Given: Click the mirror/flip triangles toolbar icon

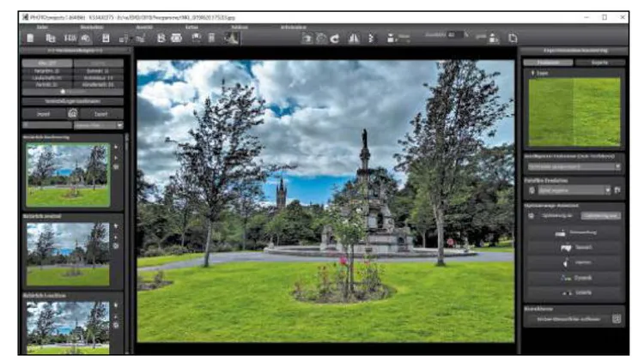Looking at the screenshot, I should pyautogui.click(x=354, y=39).
